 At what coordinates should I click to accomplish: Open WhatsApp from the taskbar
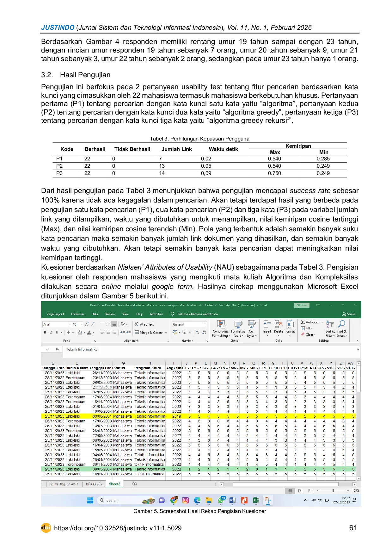click(x=221, y=500)
